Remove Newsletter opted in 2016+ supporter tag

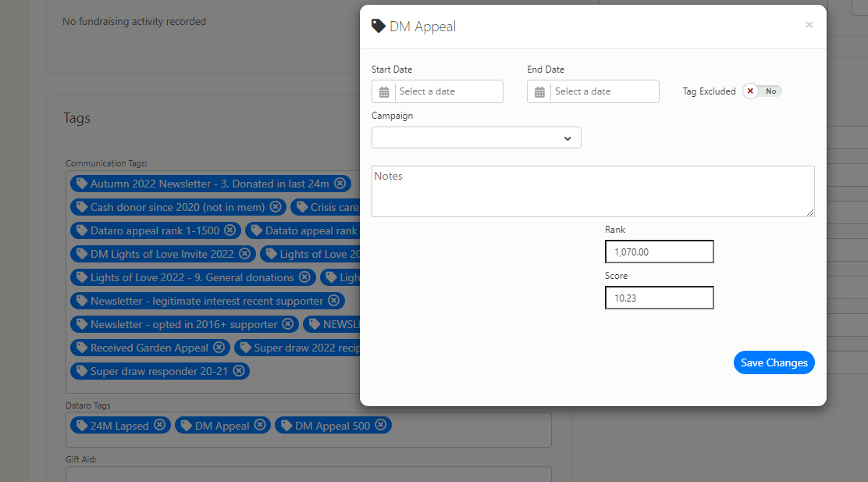tap(288, 324)
